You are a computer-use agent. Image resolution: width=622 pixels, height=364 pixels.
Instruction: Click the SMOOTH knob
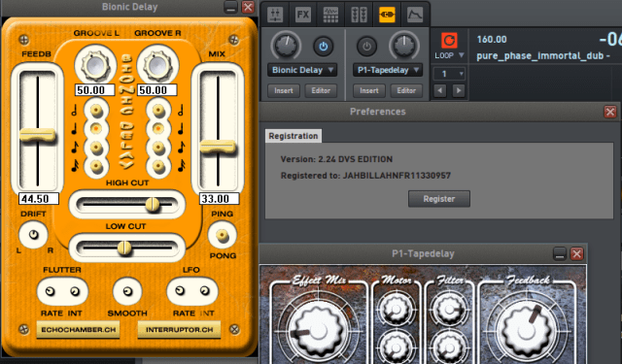[x=127, y=291]
